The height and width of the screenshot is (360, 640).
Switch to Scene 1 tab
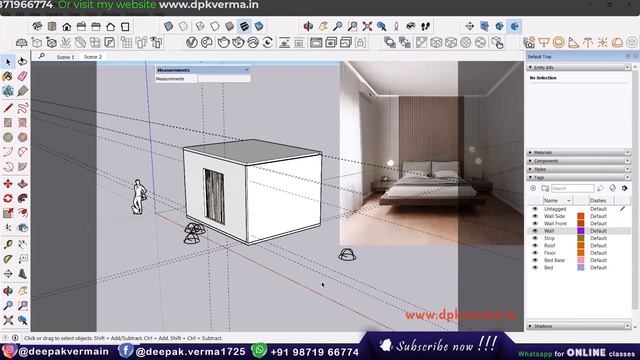tap(65, 57)
